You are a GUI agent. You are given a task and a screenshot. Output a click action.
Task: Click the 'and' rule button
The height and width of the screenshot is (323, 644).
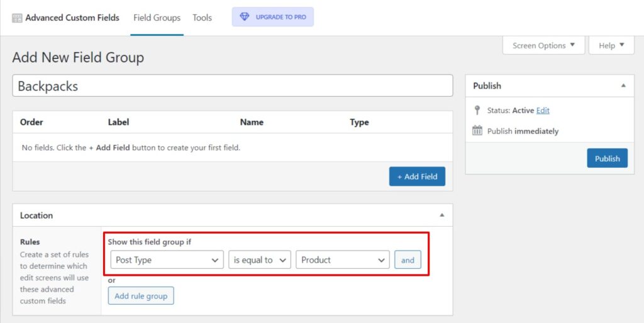tap(408, 260)
